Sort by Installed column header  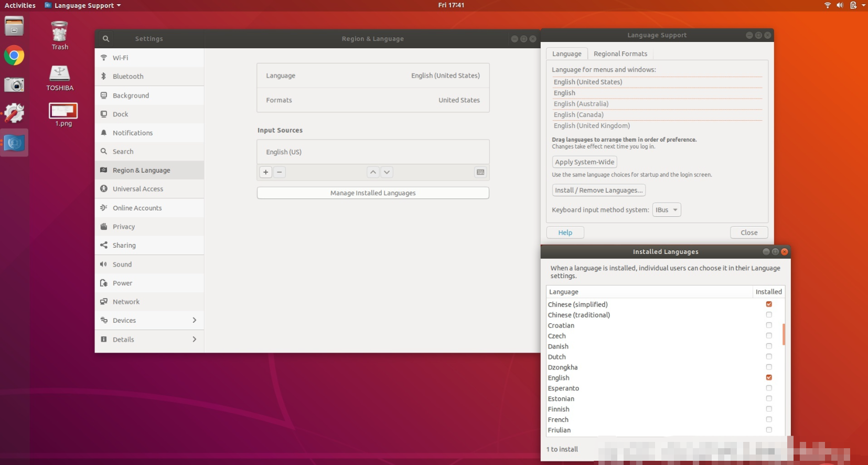click(x=768, y=292)
